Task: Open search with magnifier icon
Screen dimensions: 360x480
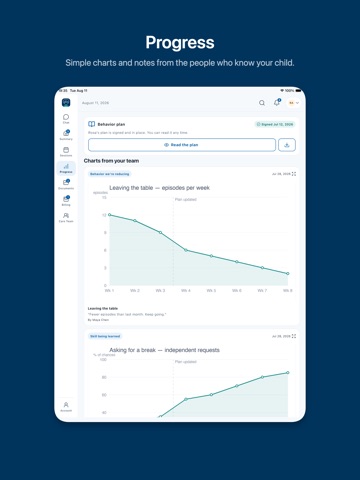Action: tap(262, 103)
